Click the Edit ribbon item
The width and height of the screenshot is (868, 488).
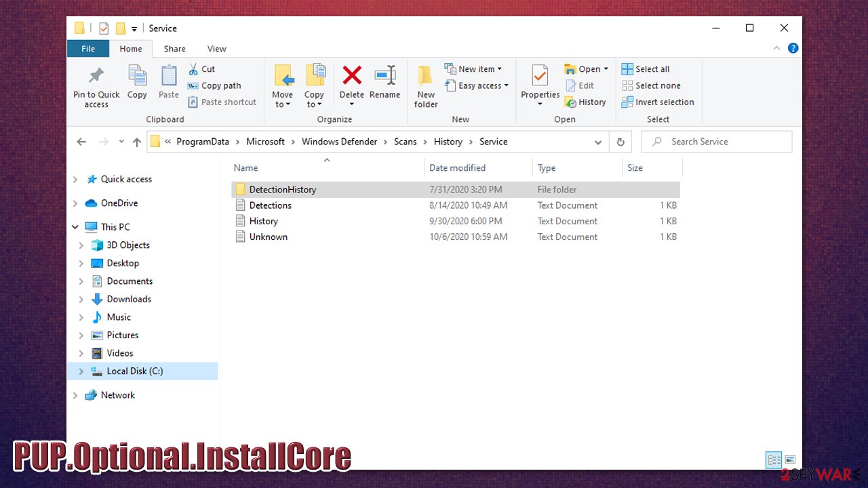(580, 86)
